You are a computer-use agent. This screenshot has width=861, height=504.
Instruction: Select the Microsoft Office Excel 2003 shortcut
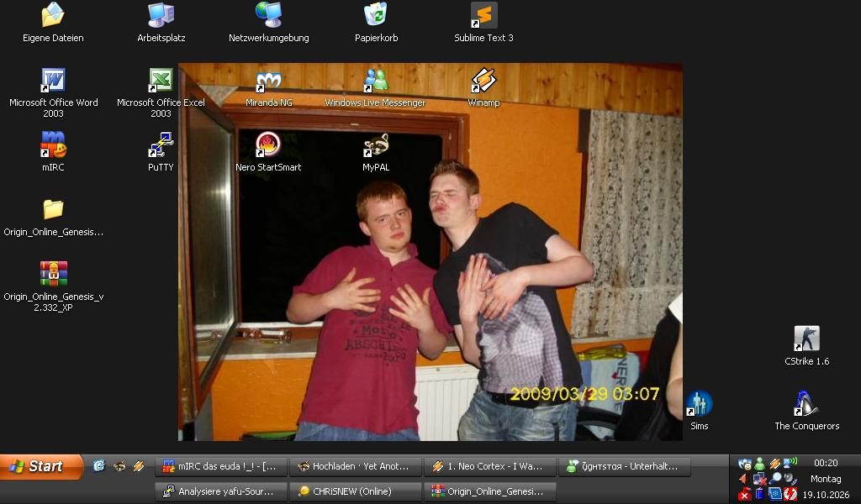(x=161, y=92)
